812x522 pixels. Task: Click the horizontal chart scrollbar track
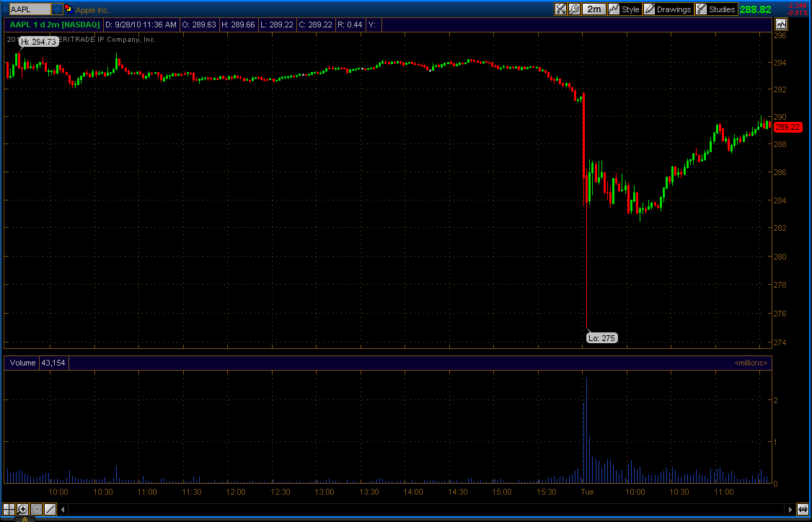click(x=427, y=510)
